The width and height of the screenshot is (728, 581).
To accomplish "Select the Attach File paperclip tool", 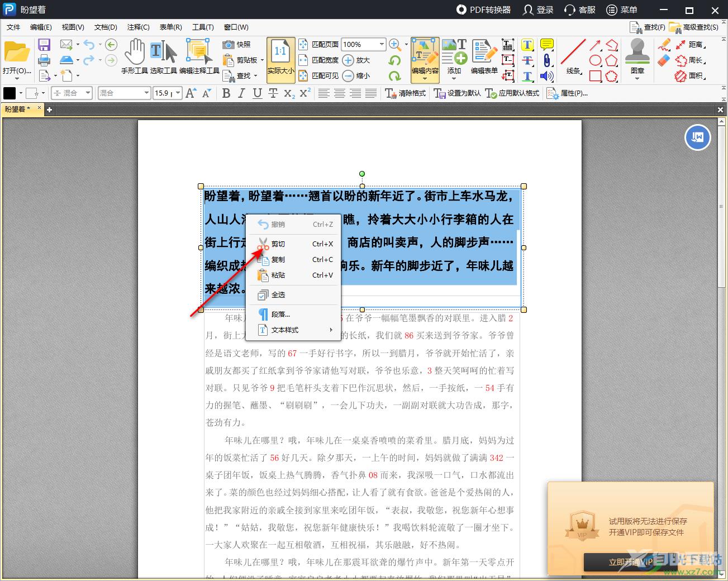I will point(547,60).
